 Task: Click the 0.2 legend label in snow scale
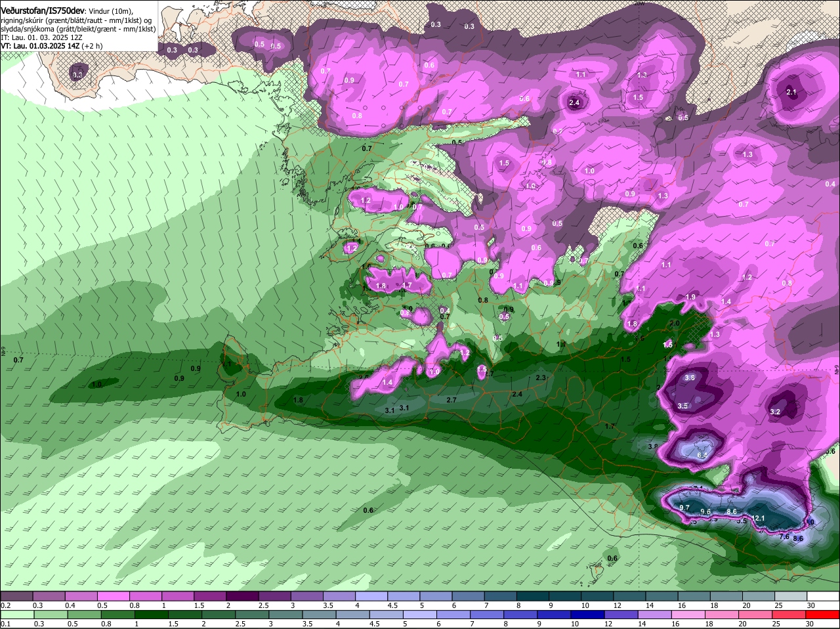click(x=5, y=605)
